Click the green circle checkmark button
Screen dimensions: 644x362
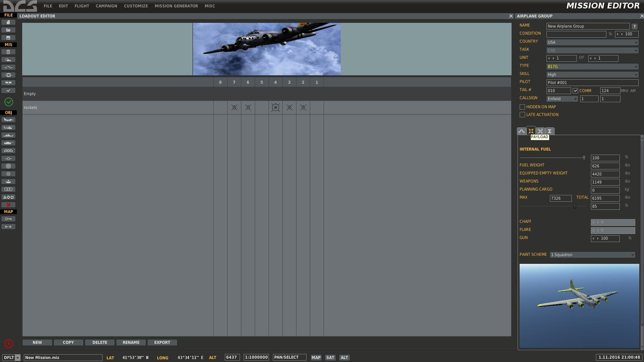click(x=9, y=102)
